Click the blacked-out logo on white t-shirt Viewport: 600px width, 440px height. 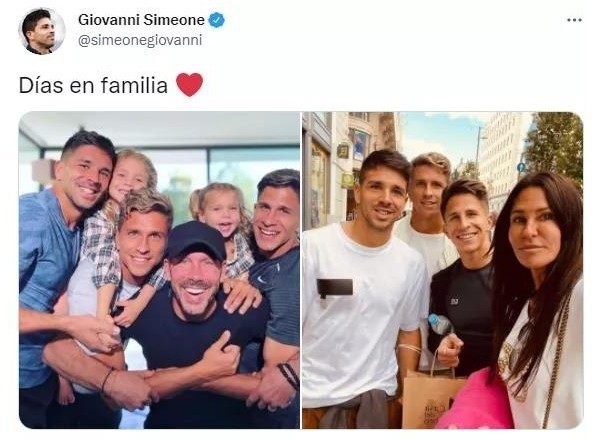(x=334, y=288)
